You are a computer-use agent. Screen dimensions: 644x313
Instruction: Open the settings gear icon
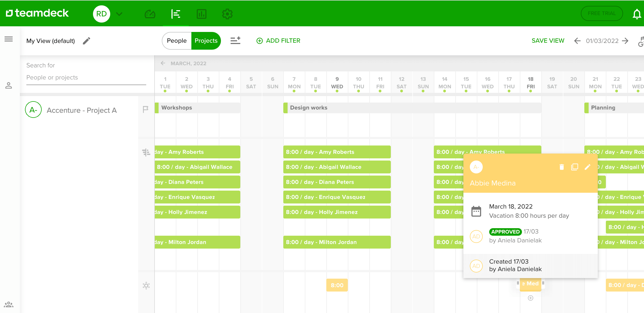click(227, 14)
